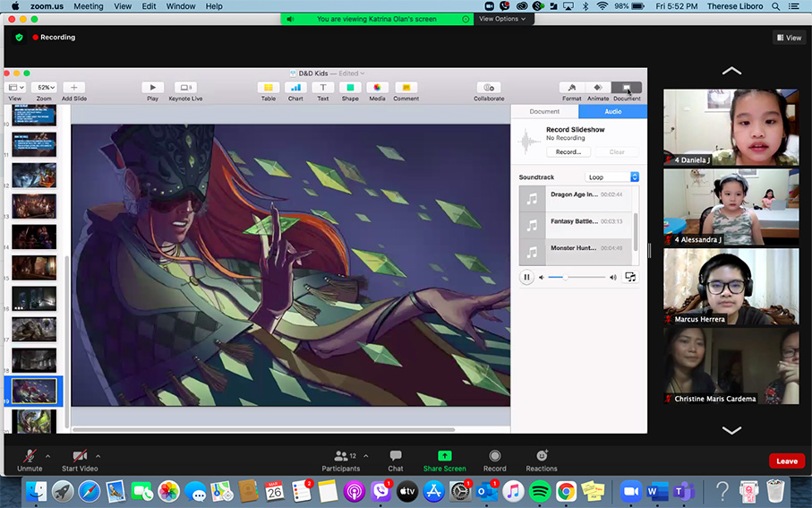Click the View button at top right of Zoom

click(790, 38)
